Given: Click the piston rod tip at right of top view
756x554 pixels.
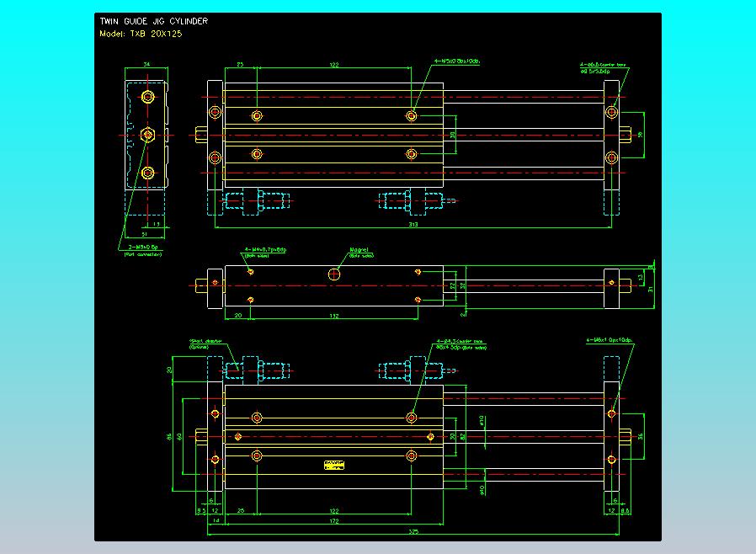Looking at the screenshot, I should (x=626, y=135).
